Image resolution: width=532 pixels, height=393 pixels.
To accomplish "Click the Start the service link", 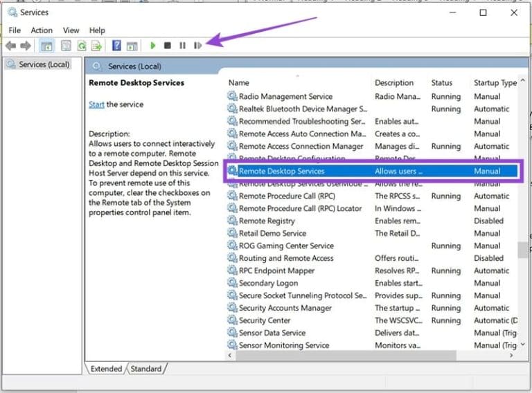I will click(96, 104).
